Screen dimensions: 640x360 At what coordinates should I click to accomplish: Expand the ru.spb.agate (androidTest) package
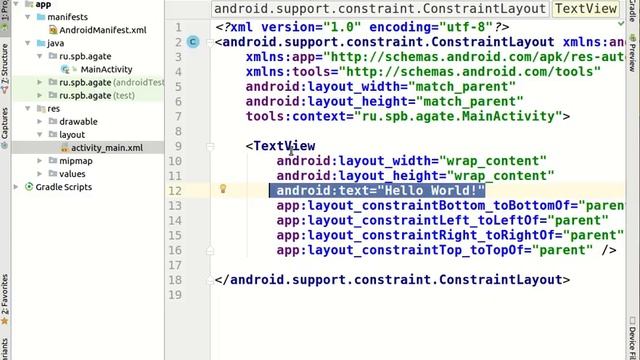(x=40, y=82)
